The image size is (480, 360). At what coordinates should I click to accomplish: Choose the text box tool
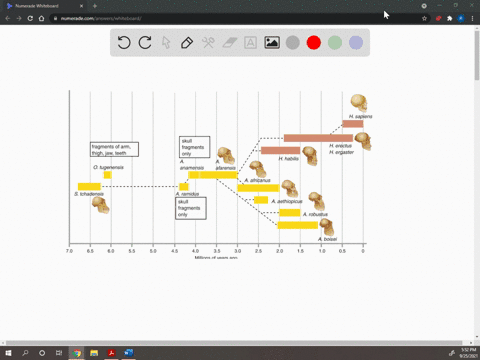[x=250, y=43]
